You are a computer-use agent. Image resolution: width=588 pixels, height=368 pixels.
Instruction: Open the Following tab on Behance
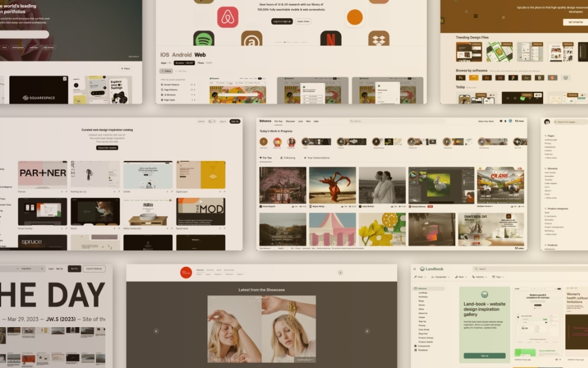pos(288,158)
